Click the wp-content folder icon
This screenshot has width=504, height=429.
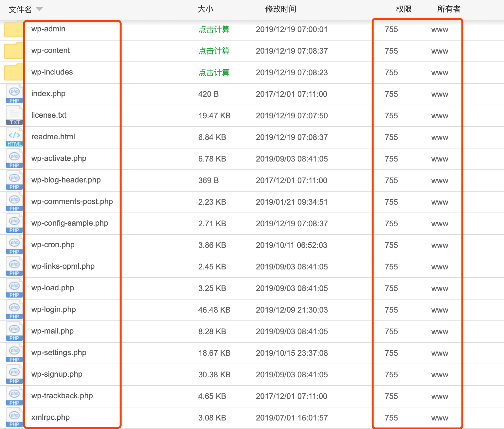13,50
